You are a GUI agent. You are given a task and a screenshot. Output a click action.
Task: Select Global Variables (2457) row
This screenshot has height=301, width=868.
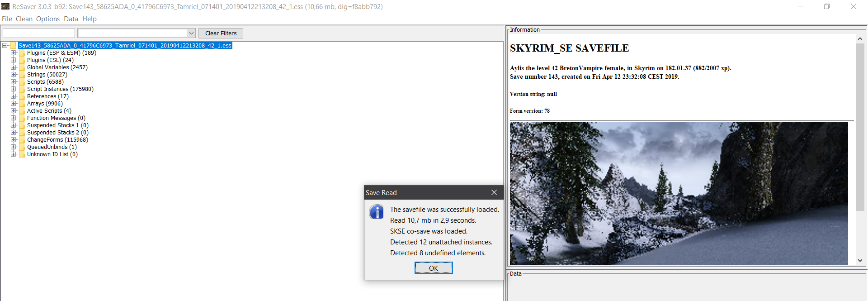57,67
